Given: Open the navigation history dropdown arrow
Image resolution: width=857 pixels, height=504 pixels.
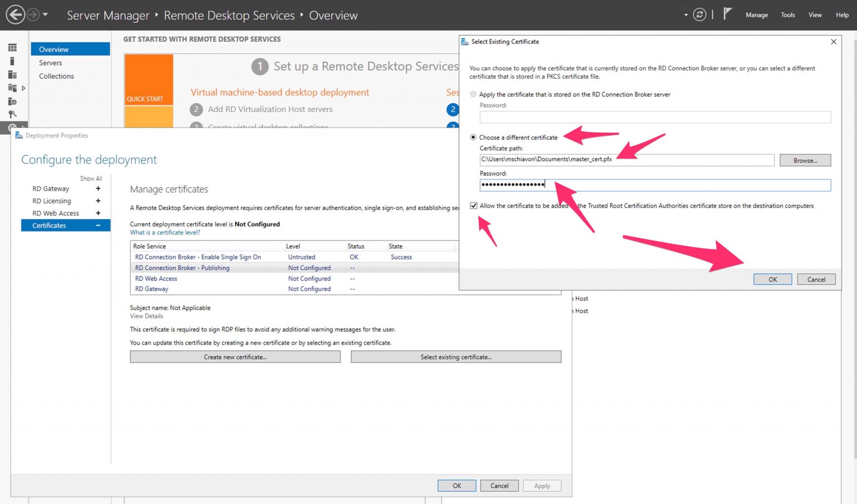Looking at the screenshot, I should point(46,14).
